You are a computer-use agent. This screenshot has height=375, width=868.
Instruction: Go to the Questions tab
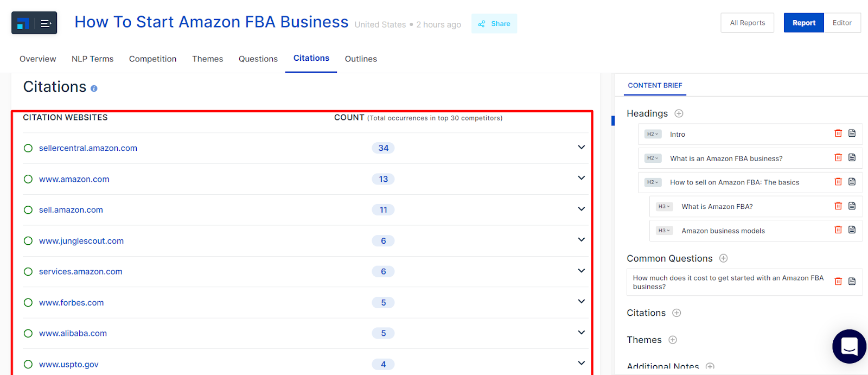point(258,59)
